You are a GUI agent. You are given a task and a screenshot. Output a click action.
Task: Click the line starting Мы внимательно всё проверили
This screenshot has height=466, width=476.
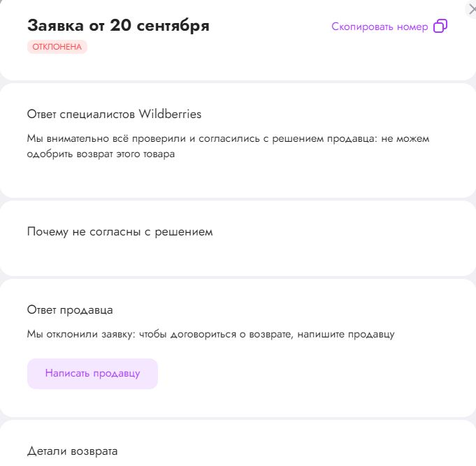coord(228,138)
